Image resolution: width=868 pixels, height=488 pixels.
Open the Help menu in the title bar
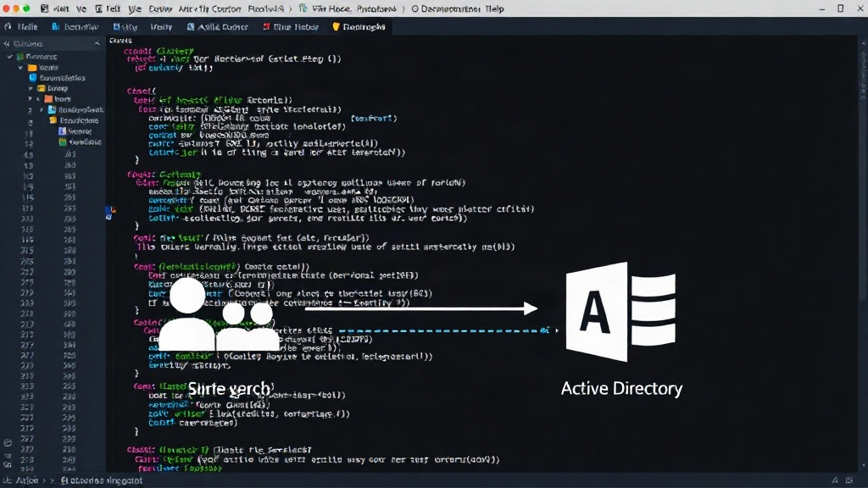click(x=494, y=8)
